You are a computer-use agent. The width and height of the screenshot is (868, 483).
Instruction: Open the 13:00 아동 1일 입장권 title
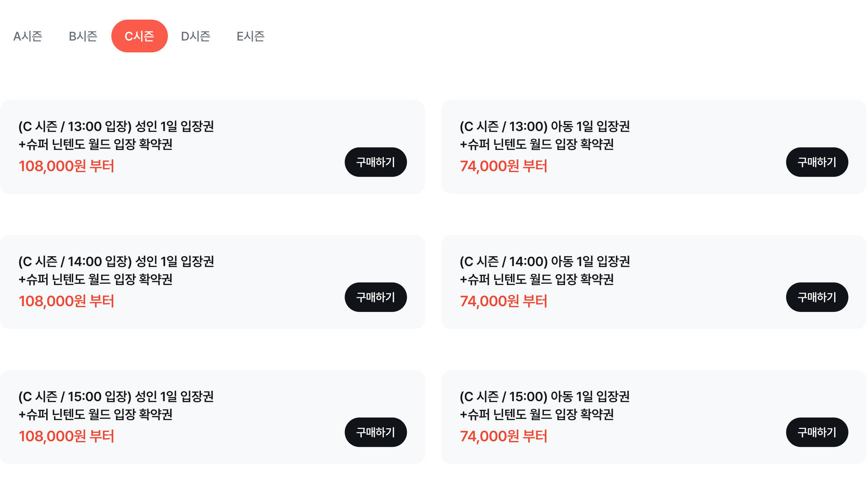point(545,135)
